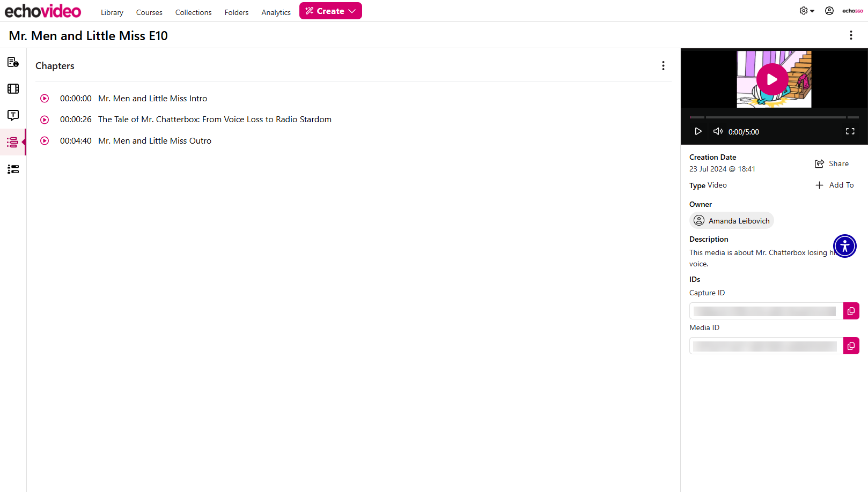Click creation date 23 Jul 2024 @ 18:41
The width and height of the screenshot is (868, 492).
[x=722, y=169]
